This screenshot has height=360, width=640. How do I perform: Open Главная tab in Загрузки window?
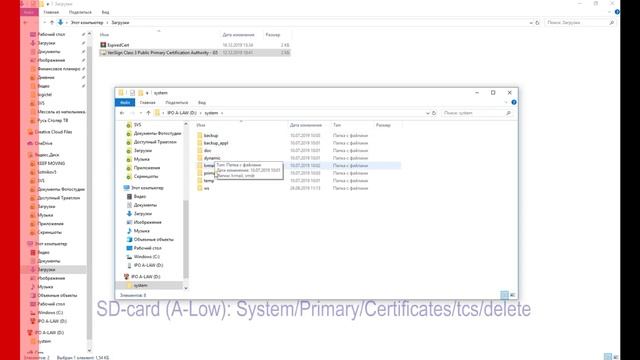tap(51, 12)
